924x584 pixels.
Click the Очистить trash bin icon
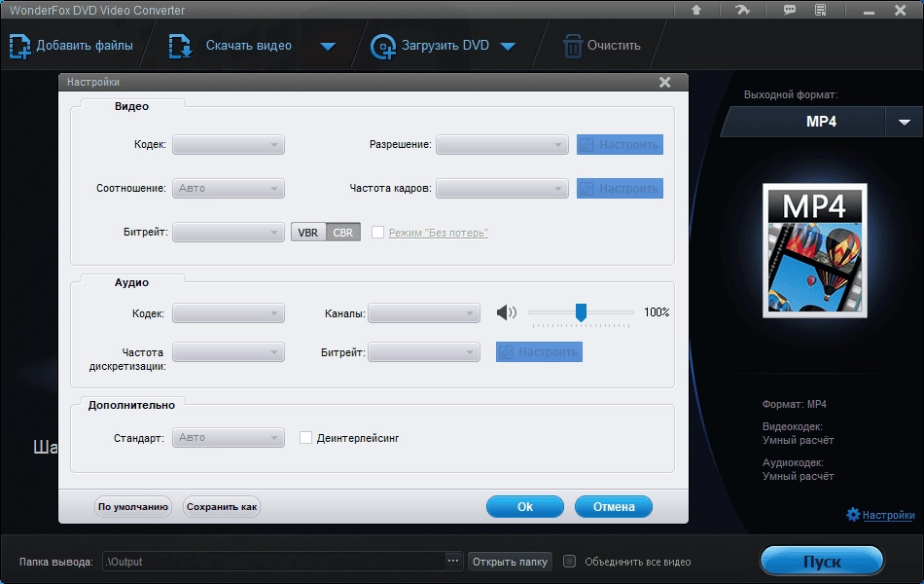(x=572, y=46)
